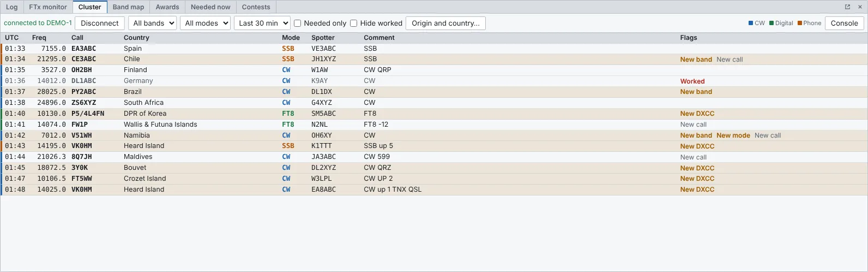Sort by the Call column header
The height and width of the screenshot is (272, 868).
77,38
